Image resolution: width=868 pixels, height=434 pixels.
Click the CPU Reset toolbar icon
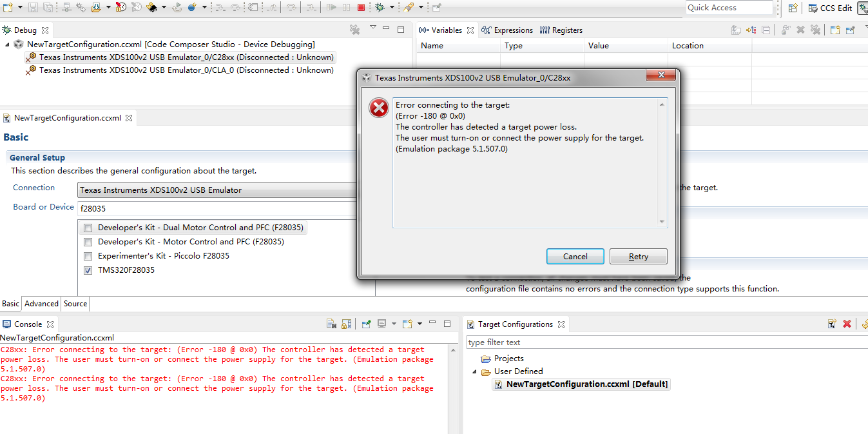click(177, 7)
